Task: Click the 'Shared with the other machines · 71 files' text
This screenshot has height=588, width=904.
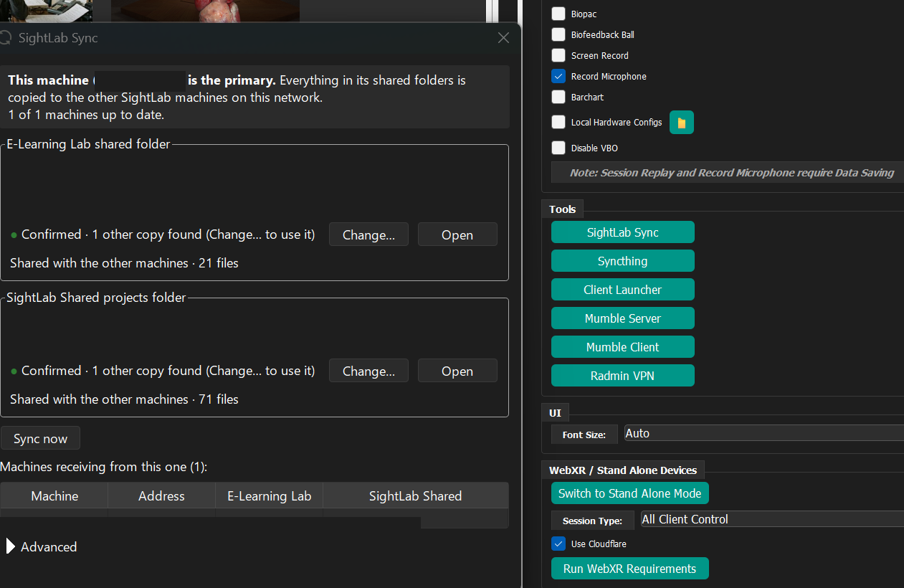Action: click(x=124, y=399)
